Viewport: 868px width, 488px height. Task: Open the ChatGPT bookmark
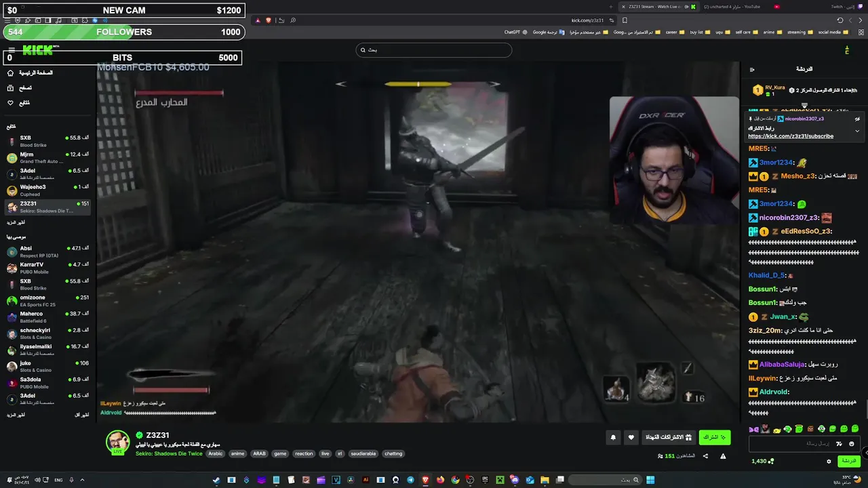pyautogui.click(x=515, y=32)
